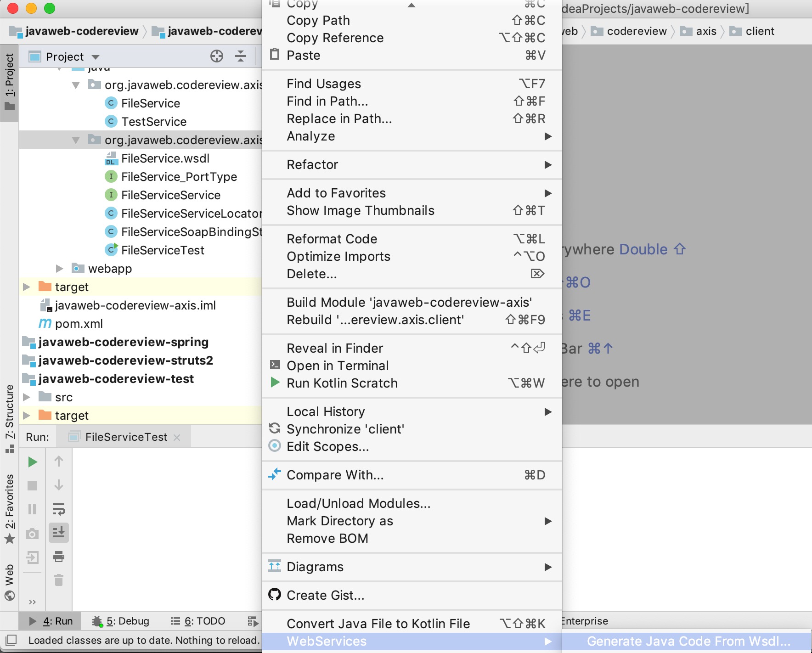
Task: Close the FileServiceTest run tab
Action: (x=177, y=438)
